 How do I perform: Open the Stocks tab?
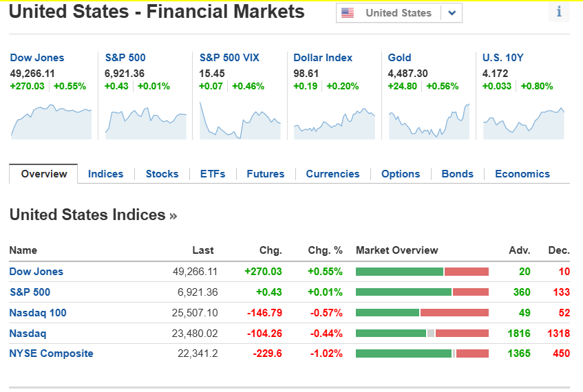pyautogui.click(x=162, y=174)
